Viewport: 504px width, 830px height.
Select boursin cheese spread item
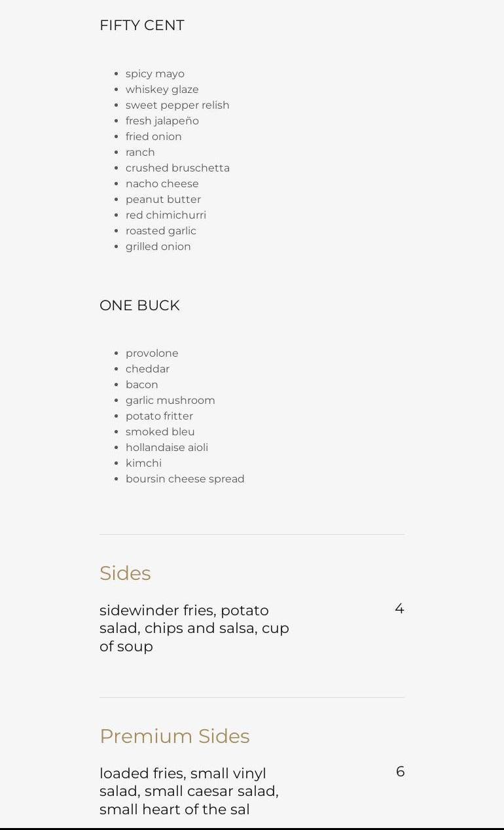coord(185,479)
